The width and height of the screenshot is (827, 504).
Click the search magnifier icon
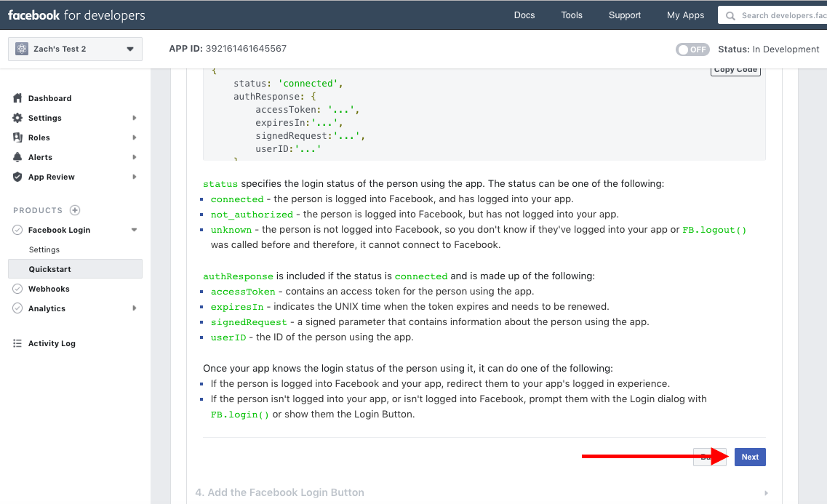coord(730,16)
